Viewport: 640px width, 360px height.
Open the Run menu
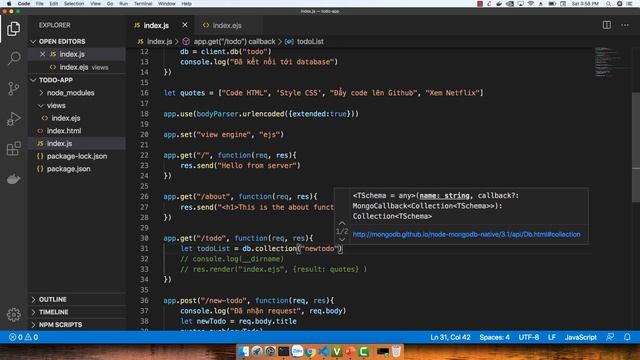(x=123, y=4)
